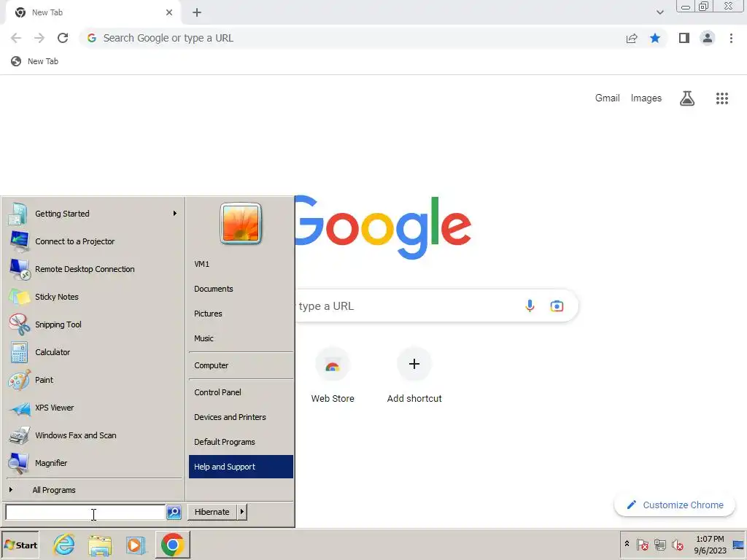Viewport: 747px width, 560px height.
Task: Launch Connect to a Projector
Action: point(93,241)
